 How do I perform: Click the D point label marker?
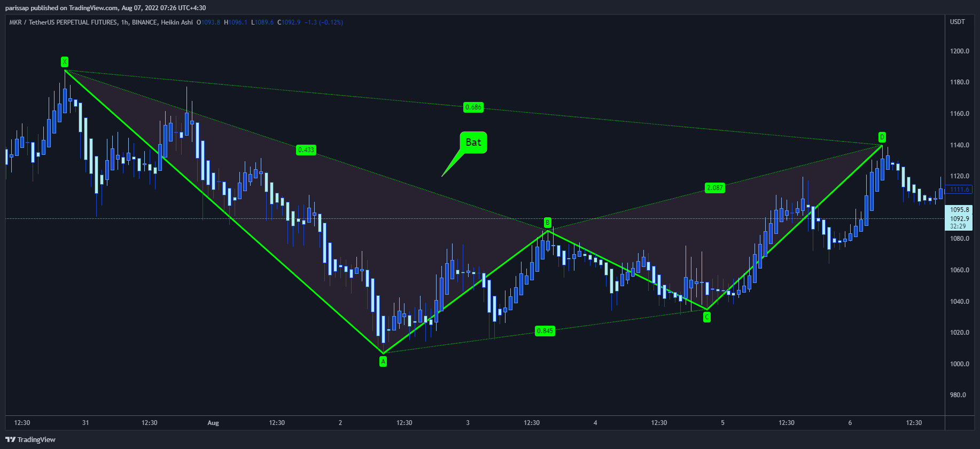[x=882, y=137]
